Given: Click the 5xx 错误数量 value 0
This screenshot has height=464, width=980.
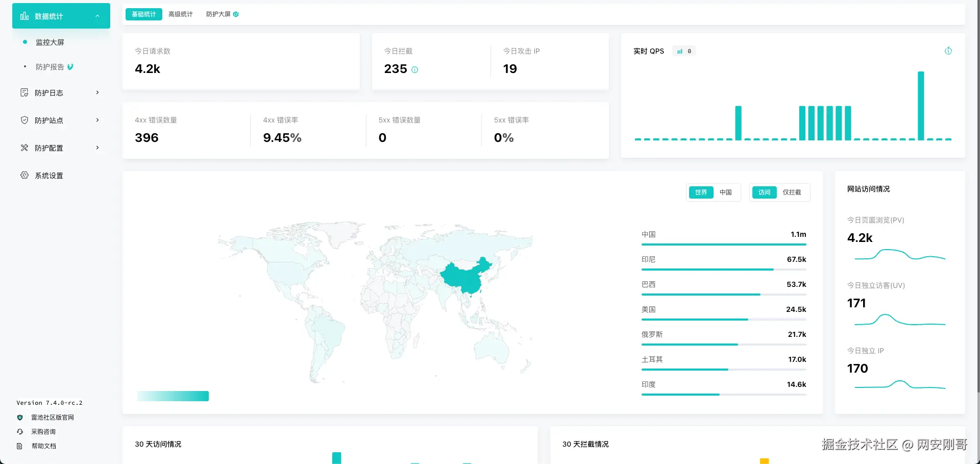Looking at the screenshot, I should (x=382, y=138).
